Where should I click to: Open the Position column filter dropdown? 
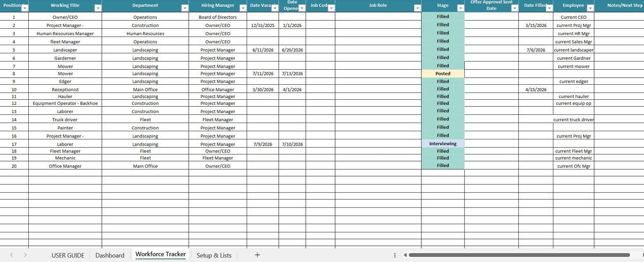pyautogui.click(x=25, y=8)
